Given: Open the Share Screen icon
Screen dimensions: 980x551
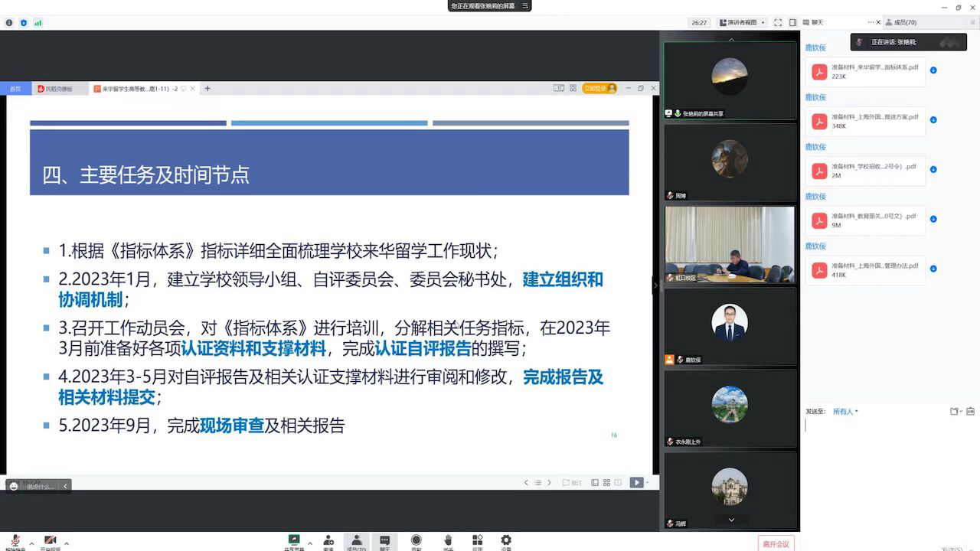Looking at the screenshot, I should (x=293, y=541).
